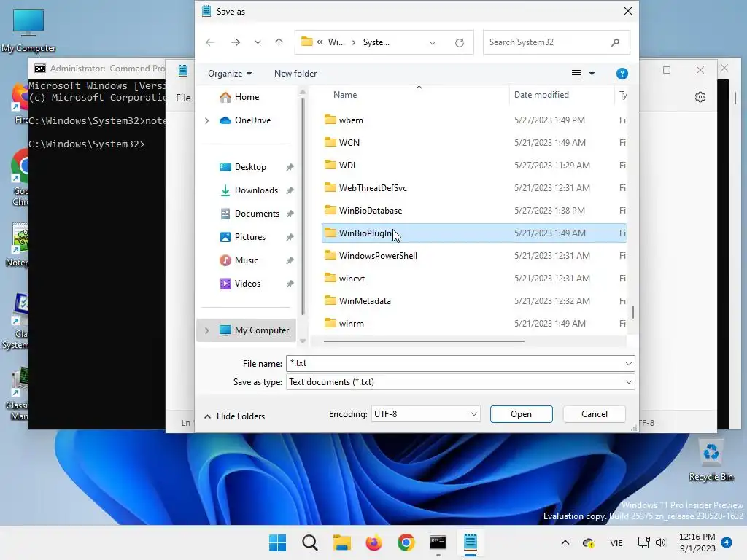This screenshot has height=560, width=747.
Task: Select the WCN folder
Action: 473,142
